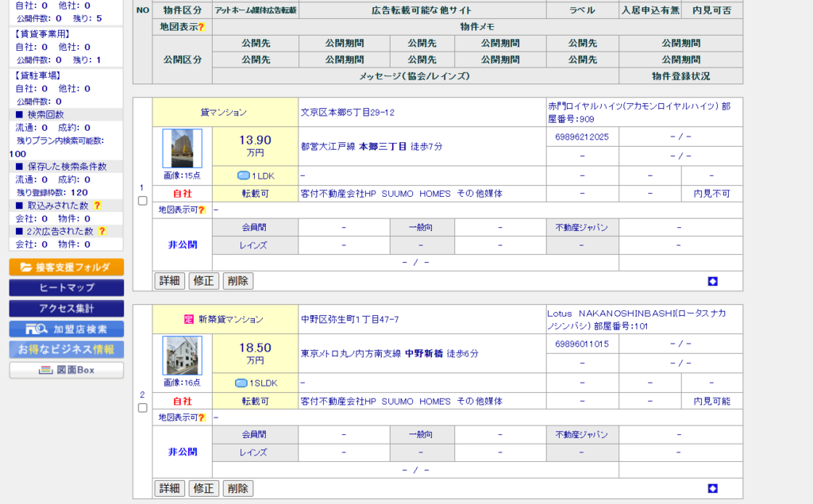Image resolution: width=813 pixels, height=504 pixels.
Task: Tick the checkbox for listing number 1
Action: [142, 201]
